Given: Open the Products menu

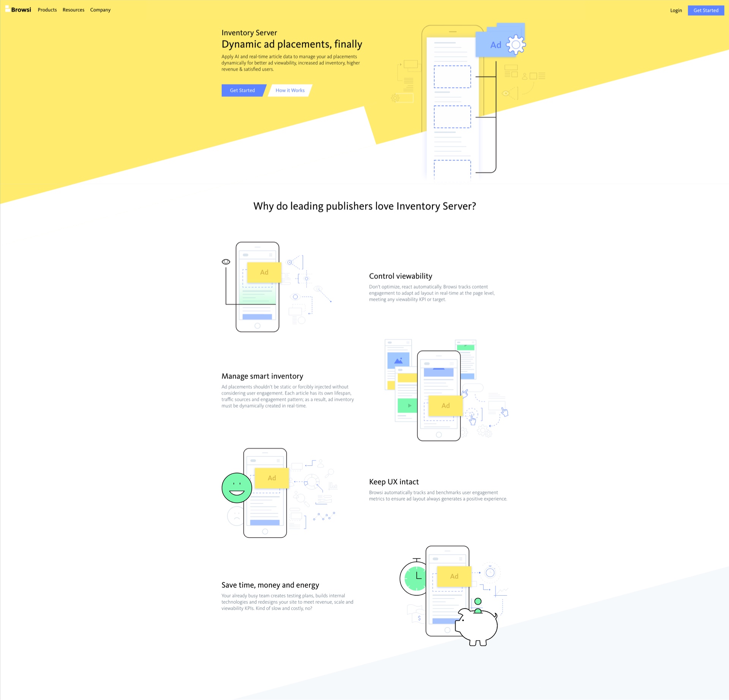Looking at the screenshot, I should tap(47, 10).
